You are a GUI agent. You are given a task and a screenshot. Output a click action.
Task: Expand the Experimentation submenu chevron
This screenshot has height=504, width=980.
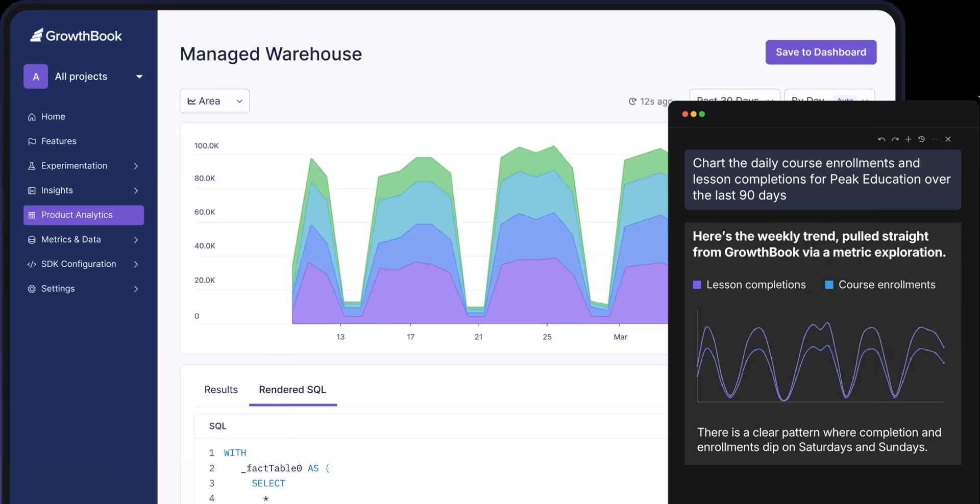(x=136, y=166)
